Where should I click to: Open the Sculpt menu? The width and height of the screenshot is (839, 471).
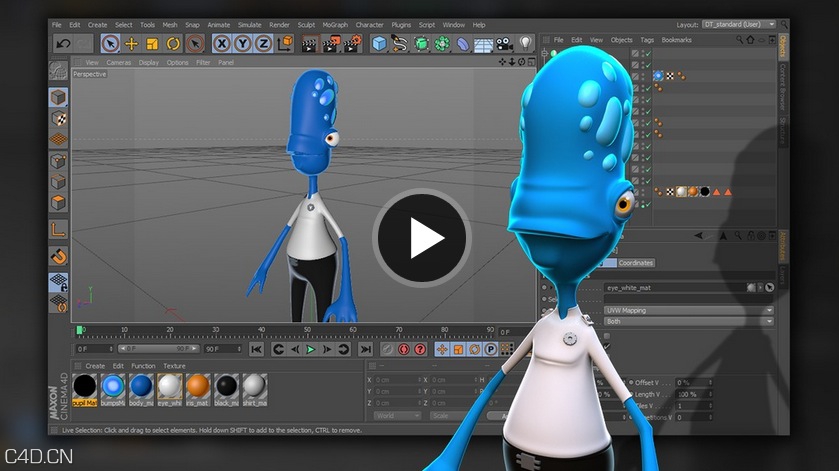(x=306, y=25)
